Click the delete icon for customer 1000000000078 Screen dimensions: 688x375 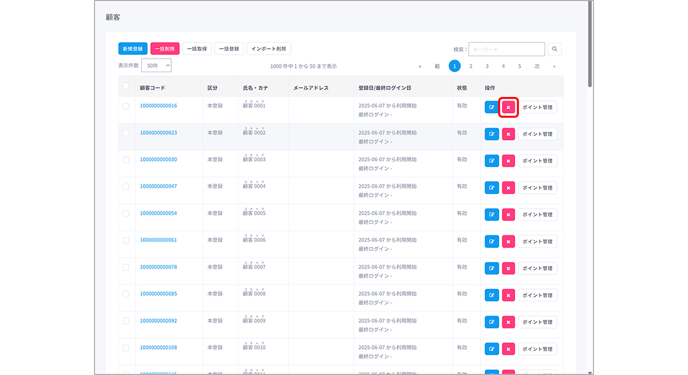(x=508, y=268)
